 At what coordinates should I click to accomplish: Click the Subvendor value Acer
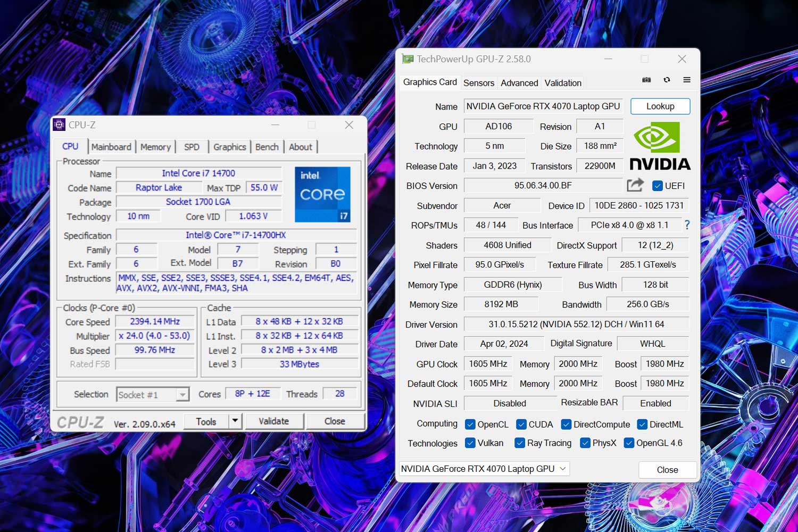coord(502,205)
